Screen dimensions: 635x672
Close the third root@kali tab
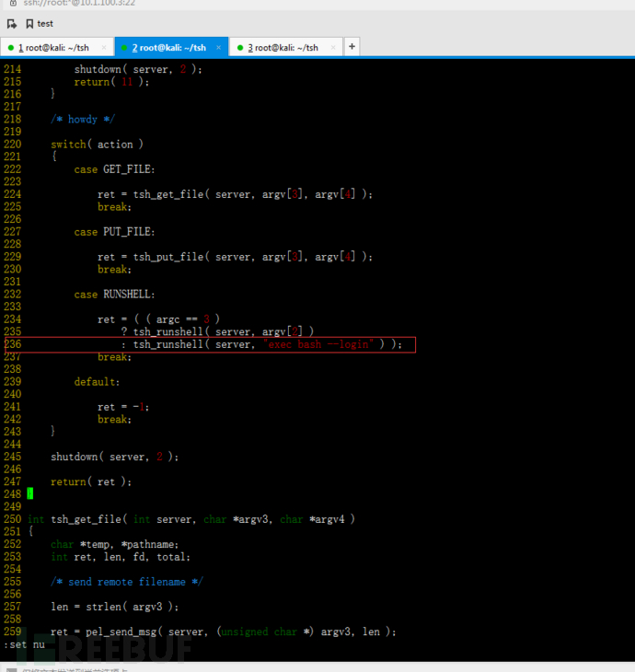[333, 48]
